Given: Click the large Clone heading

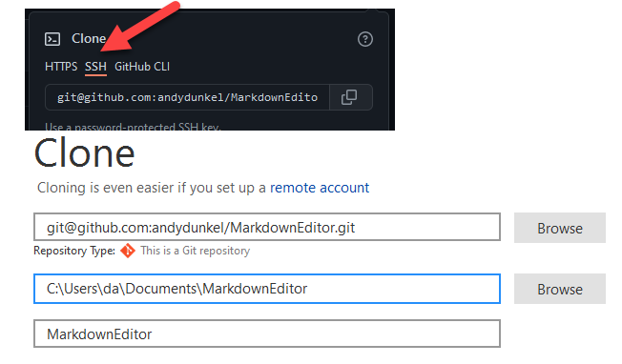Looking at the screenshot, I should [85, 153].
